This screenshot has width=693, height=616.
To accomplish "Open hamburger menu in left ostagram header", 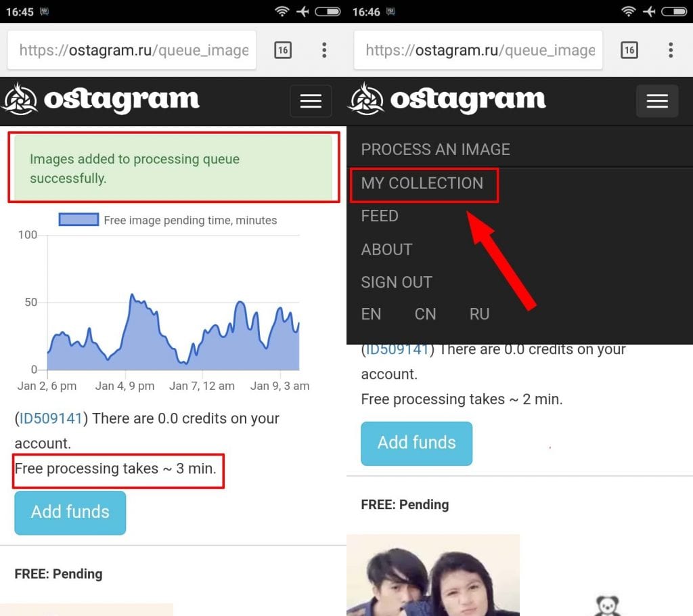I will point(311,101).
